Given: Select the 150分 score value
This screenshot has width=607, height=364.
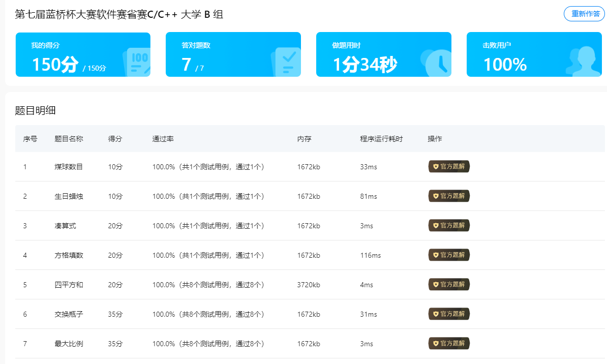Looking at the screenshot, I should pyautogui.click(x=55, y=65).
